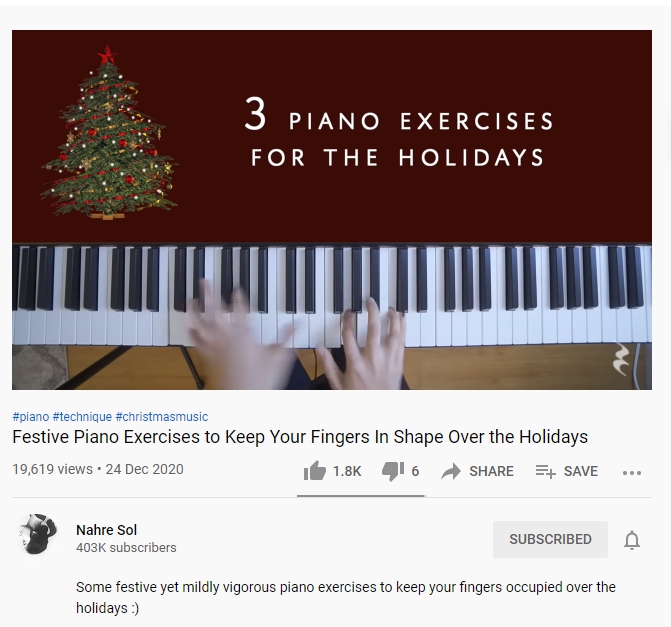Click the SHARE text label
Image resolution: width=671 pixels, height=627 pixels.
[x=491, y=471]
